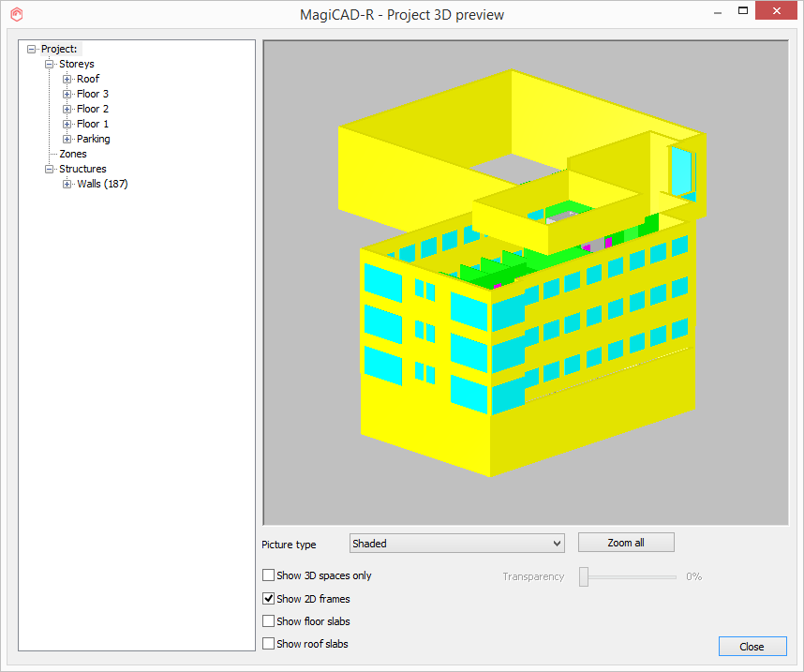This screenshot has width=804, height=672.
Task: Enable Show 3D spaces only
Action: [x=268, y=575]
